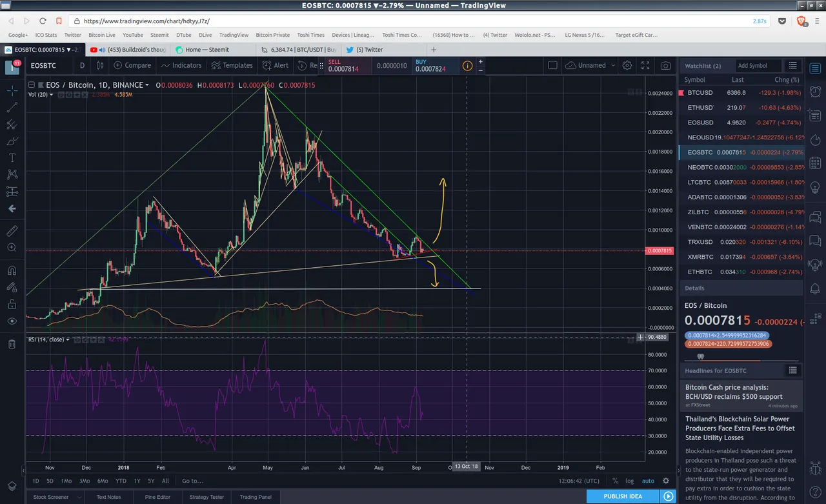Open the Compare symbol dialog

pyautogui.click(x=132, y=65)
